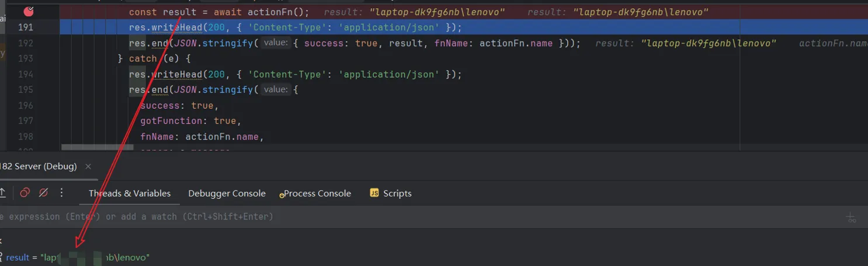The height and width of the screenshot is (266, 868).
Task: Click line number 194 in the gutter
Action: [26, 74]
